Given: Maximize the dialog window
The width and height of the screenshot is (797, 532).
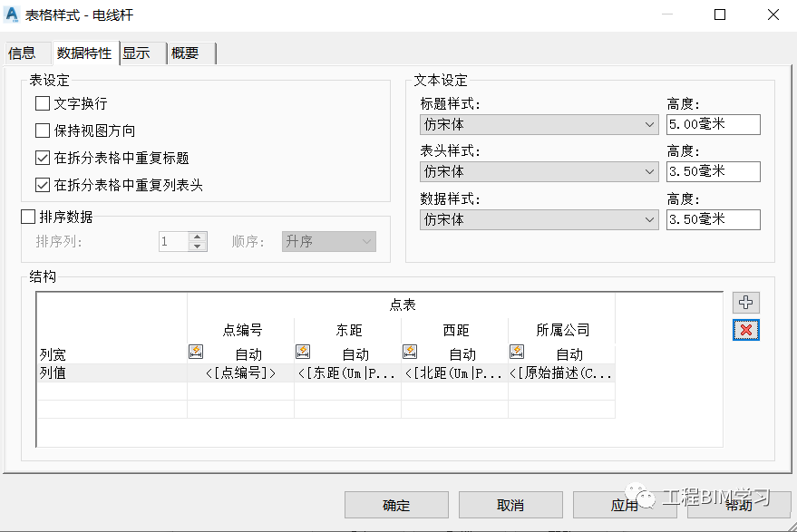Looking at the screenshot, I should [x=720, y=15].
